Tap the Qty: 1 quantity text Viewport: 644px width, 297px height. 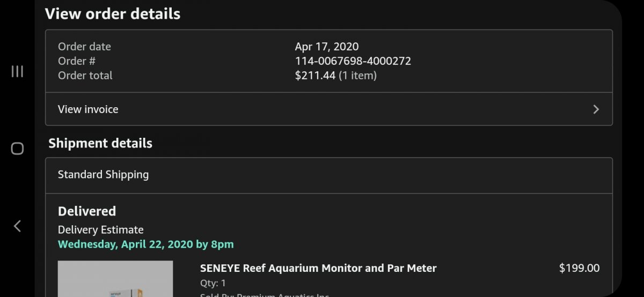pos(213,283)
